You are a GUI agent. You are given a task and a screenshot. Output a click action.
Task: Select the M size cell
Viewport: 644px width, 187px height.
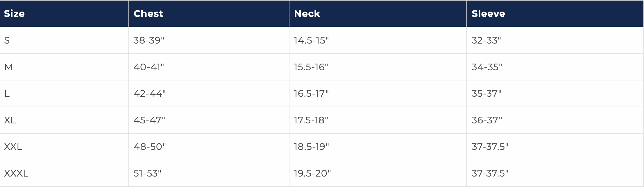pos(8,67)
